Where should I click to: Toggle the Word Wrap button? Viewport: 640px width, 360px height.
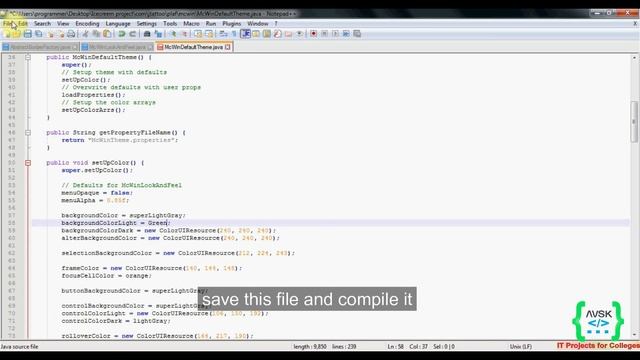click(x=223, y=34)
